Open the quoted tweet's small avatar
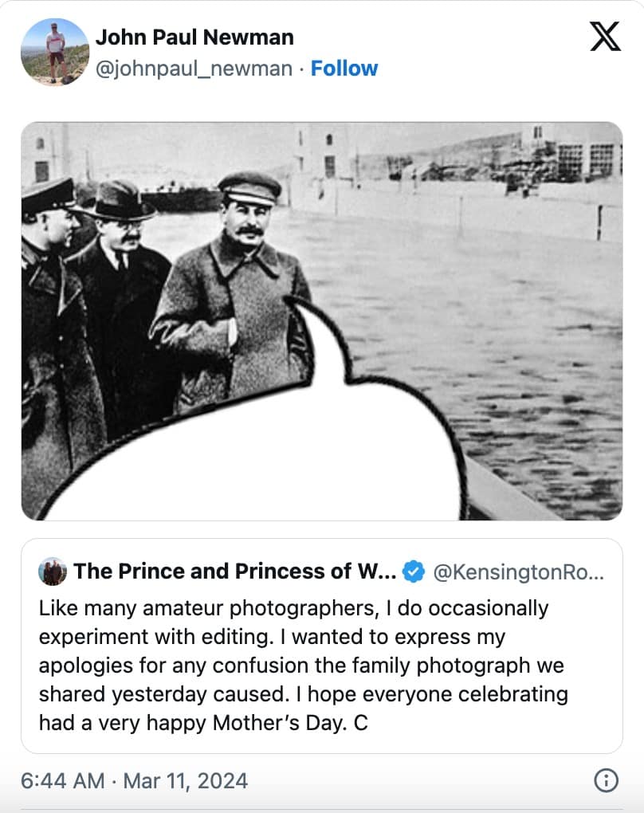The image size is (644, 813). [53, 571]
